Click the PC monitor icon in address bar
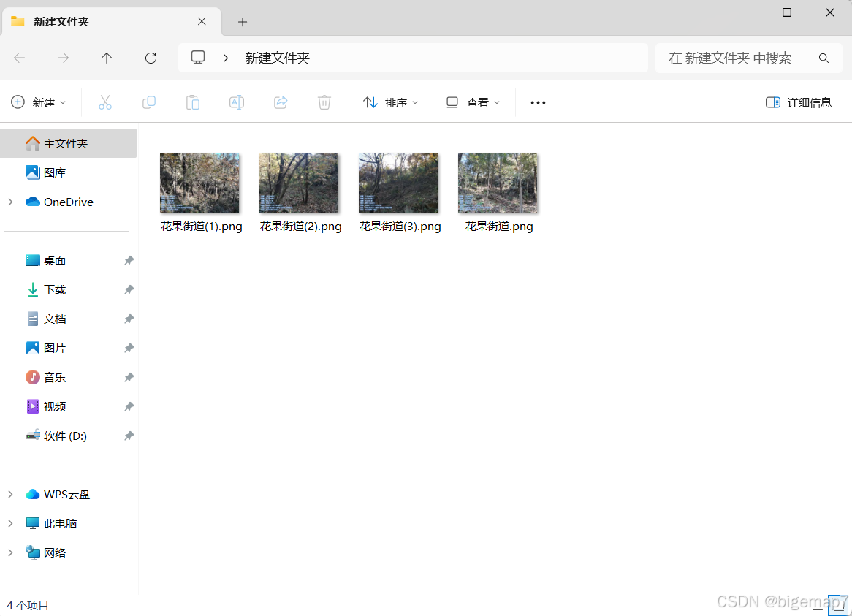 (x=198, y=58)
